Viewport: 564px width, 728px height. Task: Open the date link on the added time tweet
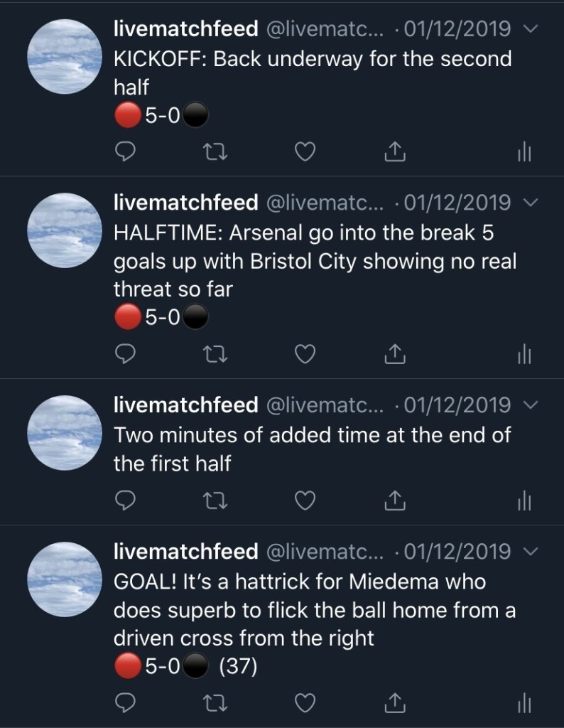[x=456, y=405]
